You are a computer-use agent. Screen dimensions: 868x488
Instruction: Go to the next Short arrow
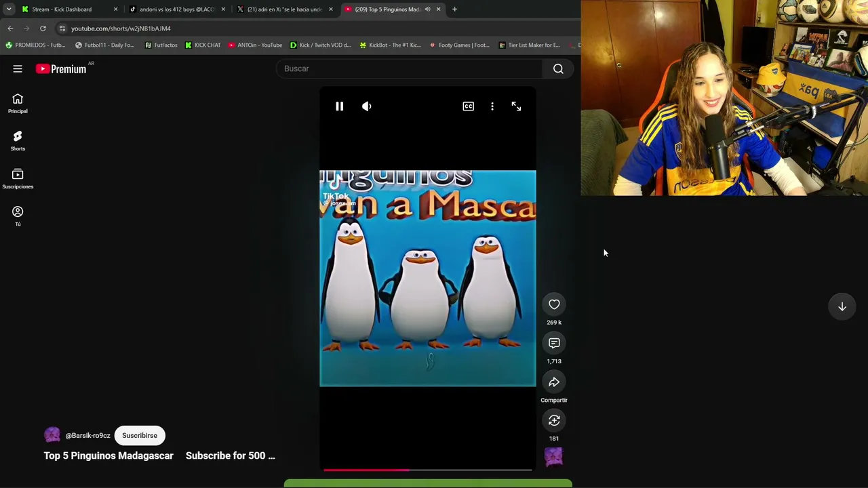(842, 306)
